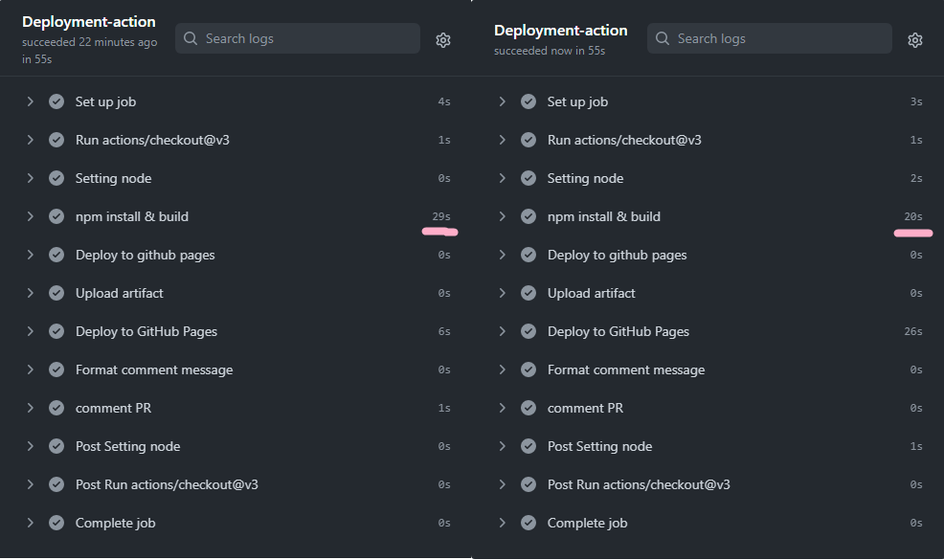The height and width of the screenshot is (560, 944).
Task: Open log settings gear in left panel
Action: tap(443, 40)
